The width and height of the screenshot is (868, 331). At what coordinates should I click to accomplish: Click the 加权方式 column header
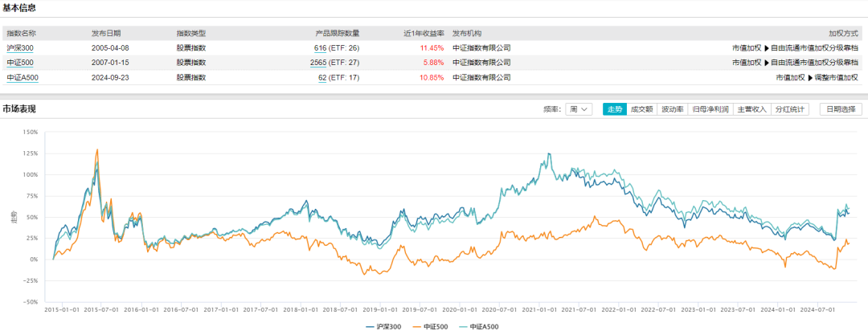843,33
